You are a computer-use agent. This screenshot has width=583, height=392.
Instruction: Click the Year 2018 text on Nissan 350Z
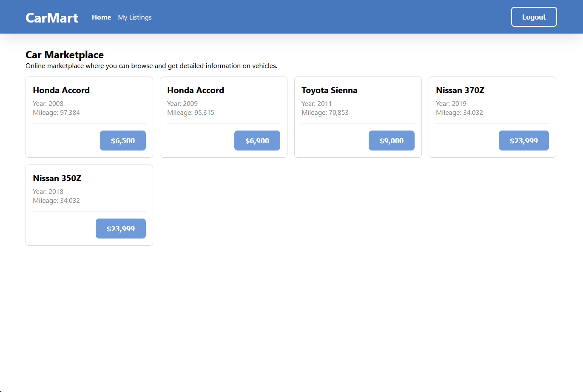[48, 191]
